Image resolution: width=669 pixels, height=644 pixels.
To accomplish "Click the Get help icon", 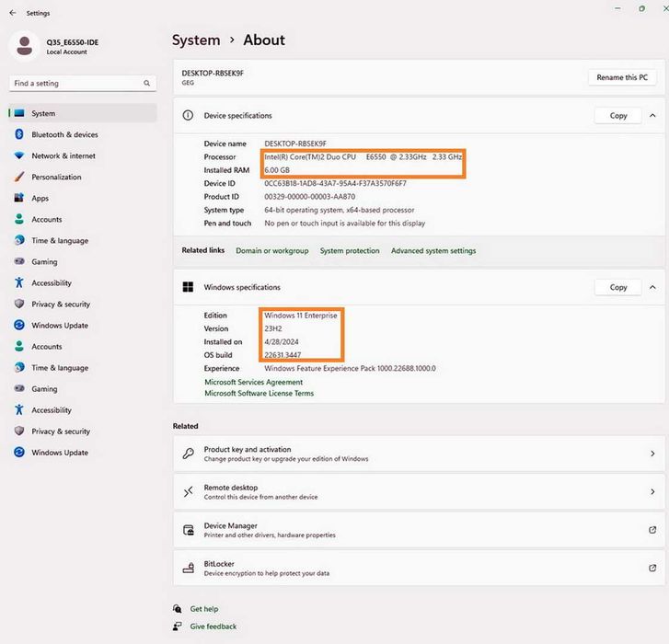I will pyautogui.click(x=178, y=609).
